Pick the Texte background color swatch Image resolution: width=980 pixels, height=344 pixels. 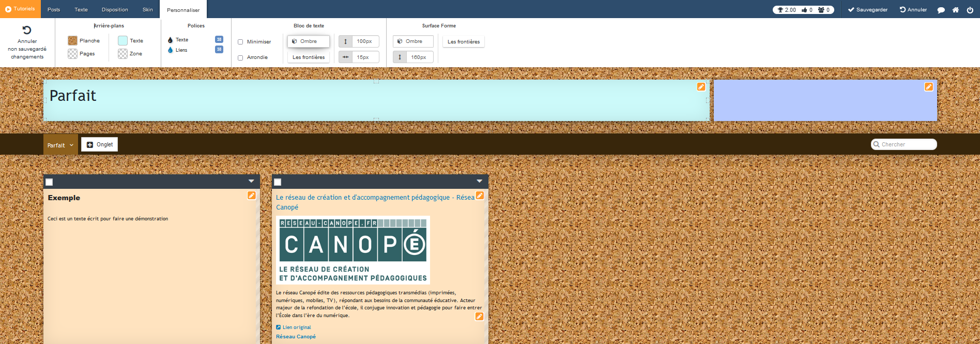pos(122,40)
